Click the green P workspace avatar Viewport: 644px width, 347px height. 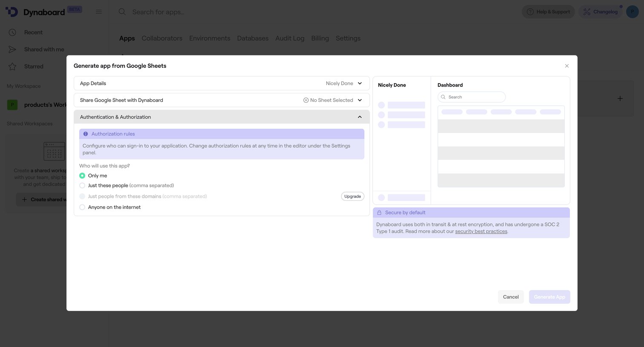12,105
